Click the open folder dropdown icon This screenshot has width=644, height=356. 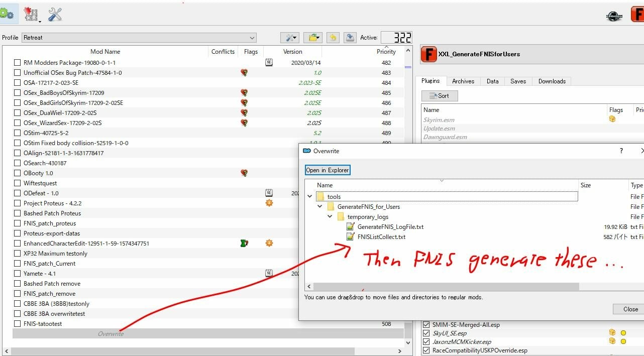[314, 38]
